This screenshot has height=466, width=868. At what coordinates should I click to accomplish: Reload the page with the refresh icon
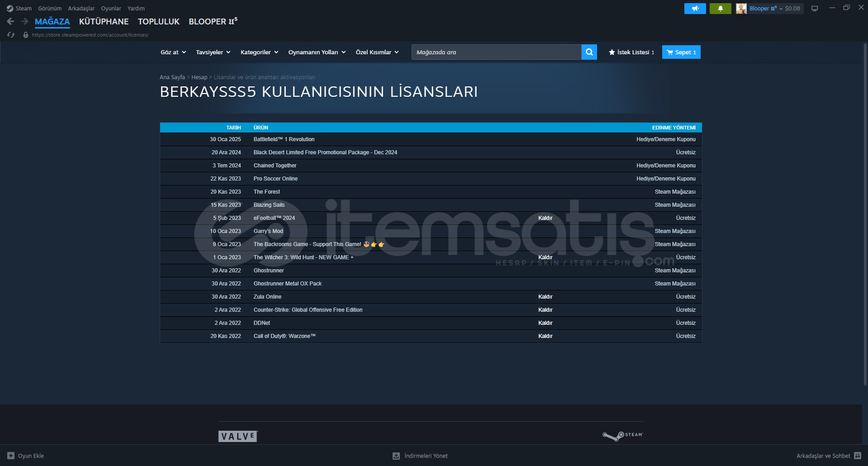point(11,35)
